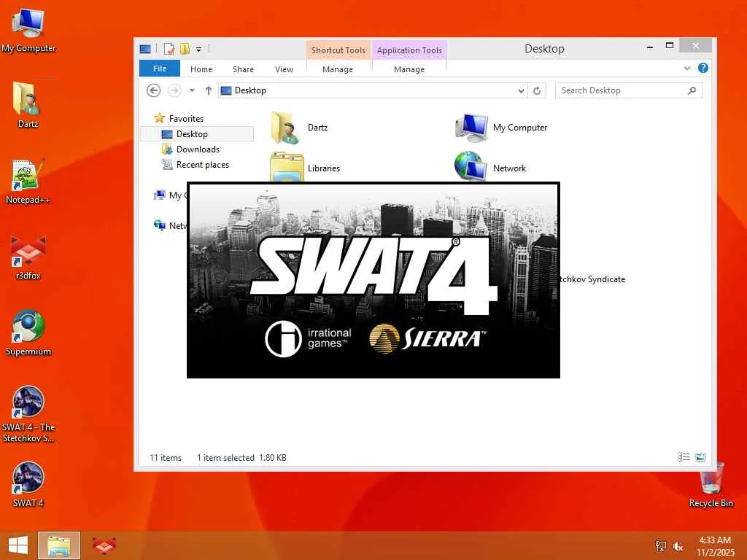
Task: Select the SWAT 4 desktop shortcut
Action: tap(28, 484)
